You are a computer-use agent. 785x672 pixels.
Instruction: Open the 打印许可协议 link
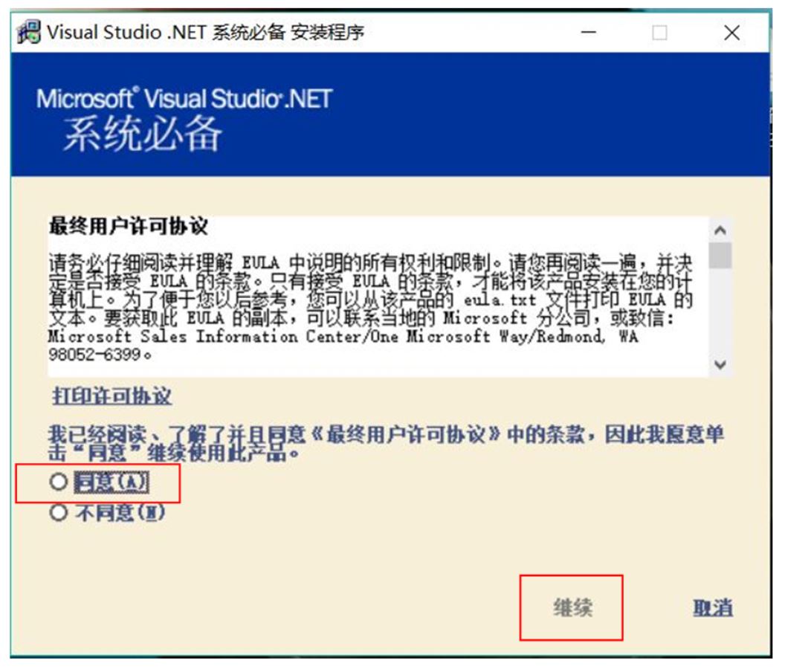pyautogui.click(x=112, y=395)
